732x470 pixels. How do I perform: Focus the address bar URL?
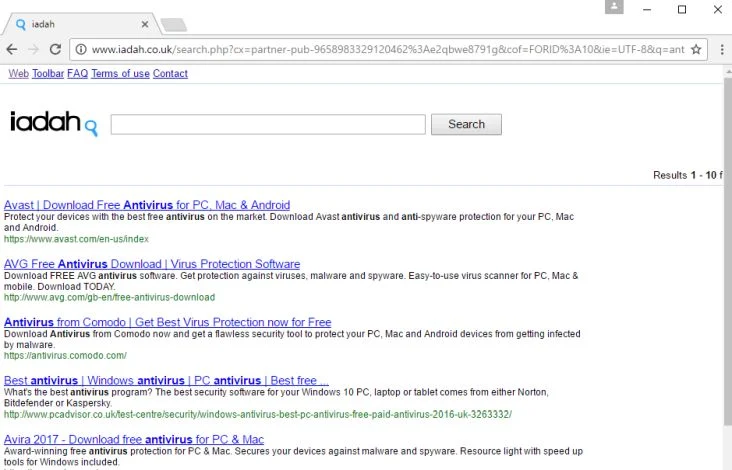coord(388,49)
